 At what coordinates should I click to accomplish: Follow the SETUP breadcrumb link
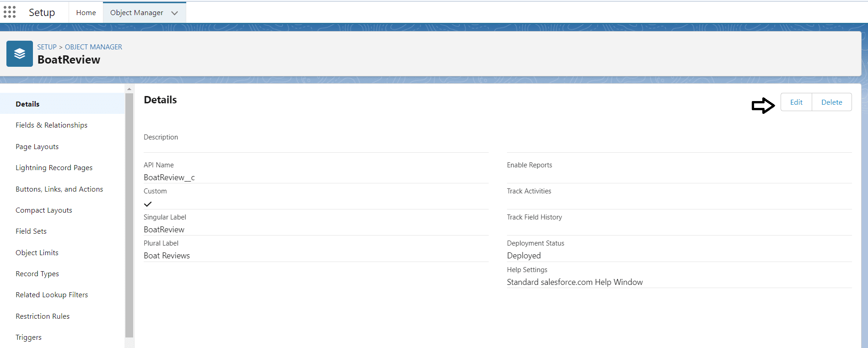[47, 47]
